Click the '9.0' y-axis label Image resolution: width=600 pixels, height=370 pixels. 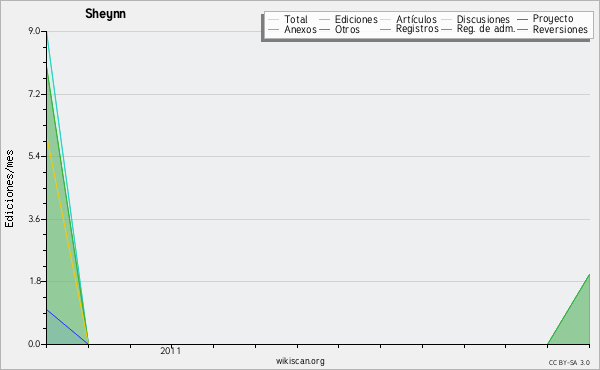tap(34, 31)
